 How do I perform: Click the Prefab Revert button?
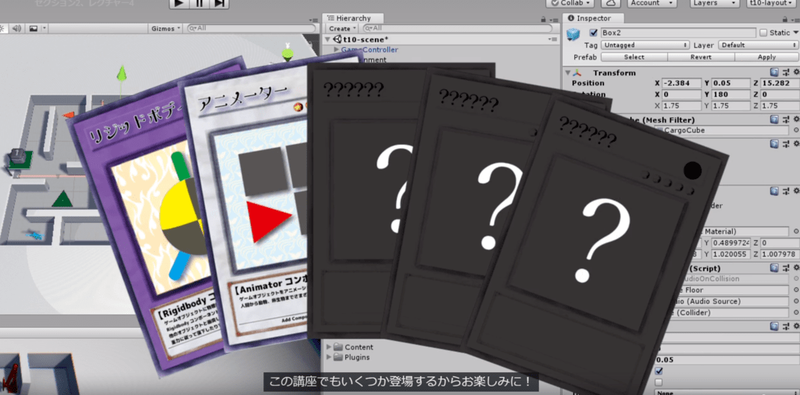[x=701, y=57]
